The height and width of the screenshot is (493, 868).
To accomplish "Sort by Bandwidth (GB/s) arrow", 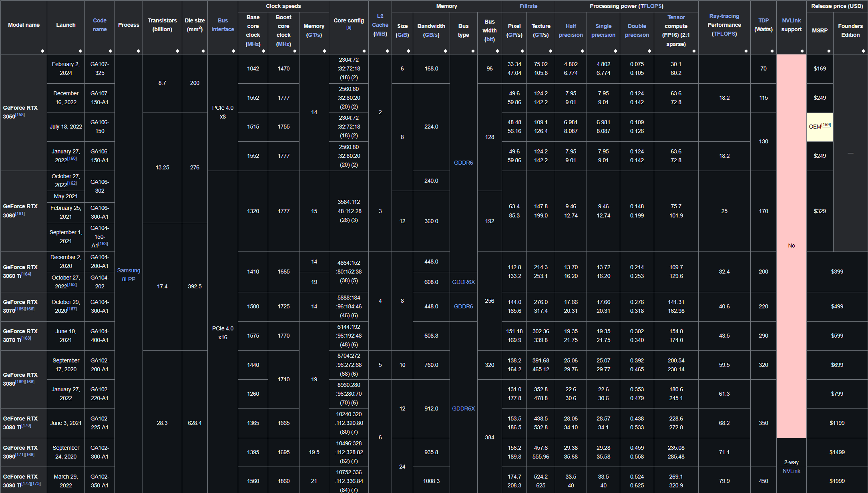I will point(445,51).
